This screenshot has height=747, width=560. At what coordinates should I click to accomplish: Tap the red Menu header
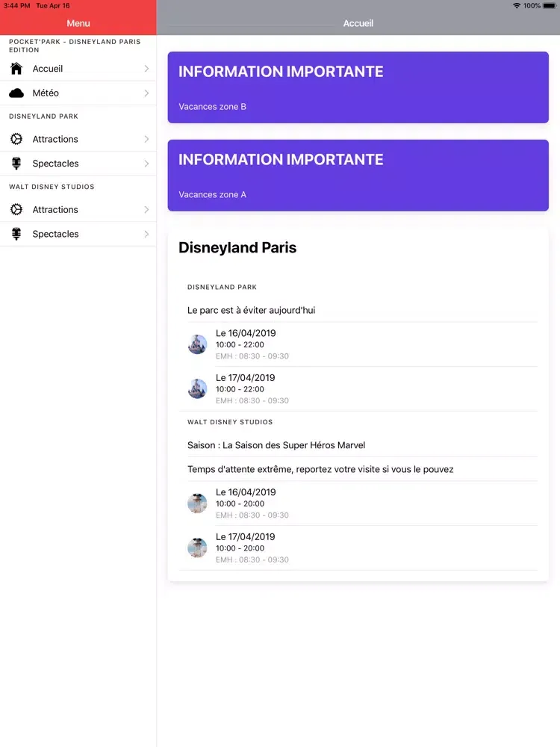tap(78, 23)
